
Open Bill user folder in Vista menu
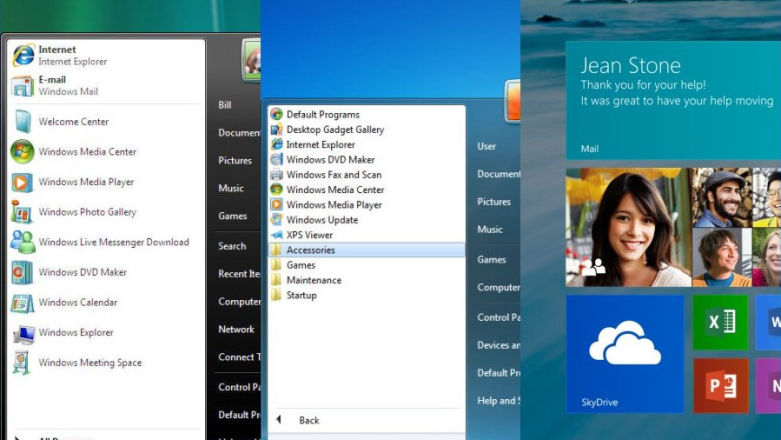coord(225,105)
